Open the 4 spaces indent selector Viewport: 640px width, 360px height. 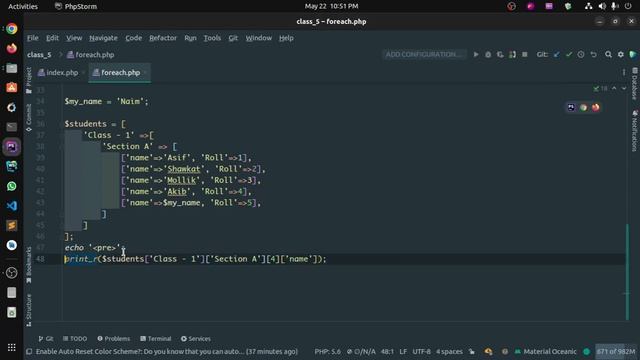pos(449,351)
